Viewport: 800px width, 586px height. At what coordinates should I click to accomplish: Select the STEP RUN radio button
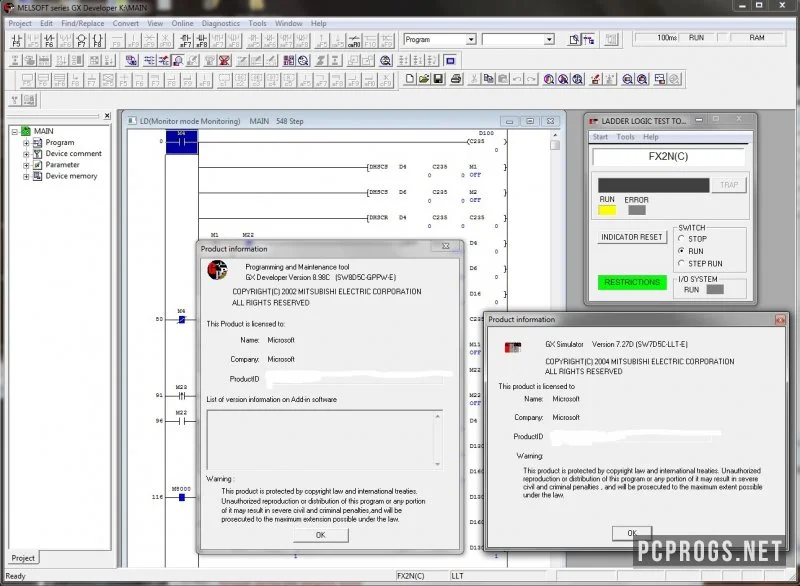681,263
